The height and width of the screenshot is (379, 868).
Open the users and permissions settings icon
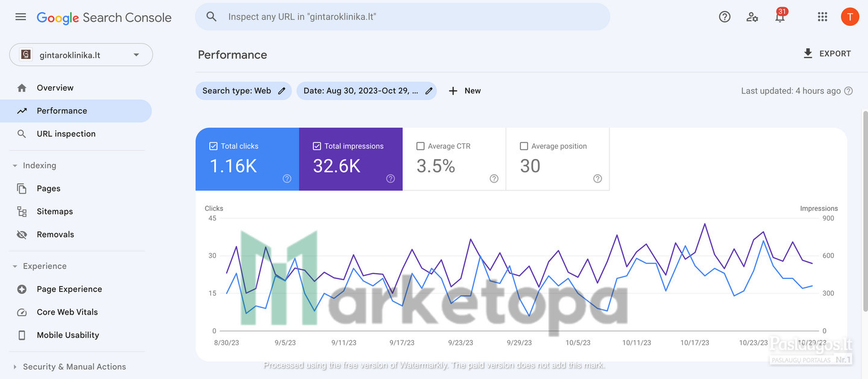(x=752, y=17)
